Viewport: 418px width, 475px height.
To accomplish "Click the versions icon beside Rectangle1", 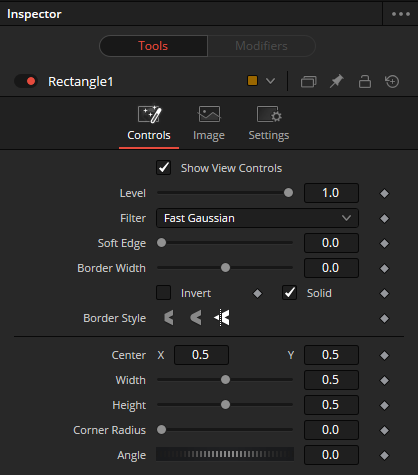I will (x=308, y=81).
